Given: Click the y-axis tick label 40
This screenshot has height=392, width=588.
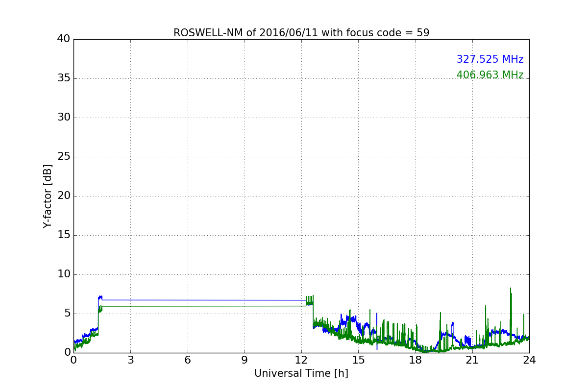Looking at the screenshot, I should click(64, 39).
